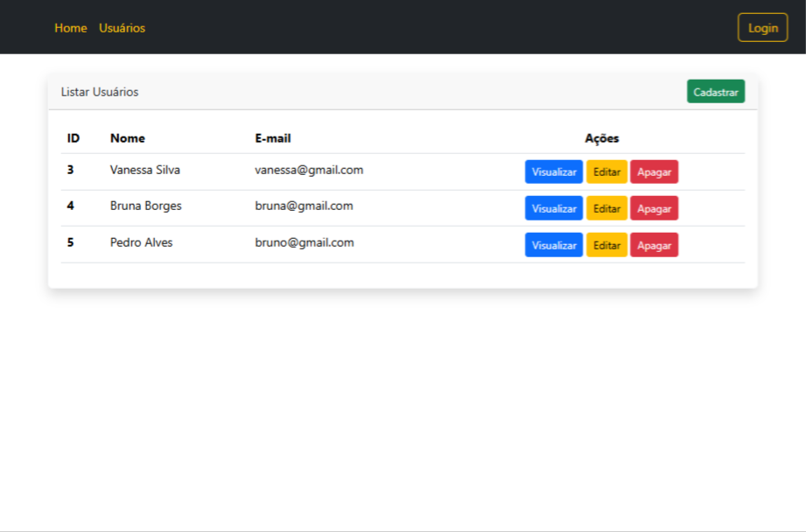The image size is (806, 532).
Task: Go to the Home page link
Action: tap(71, 28)
